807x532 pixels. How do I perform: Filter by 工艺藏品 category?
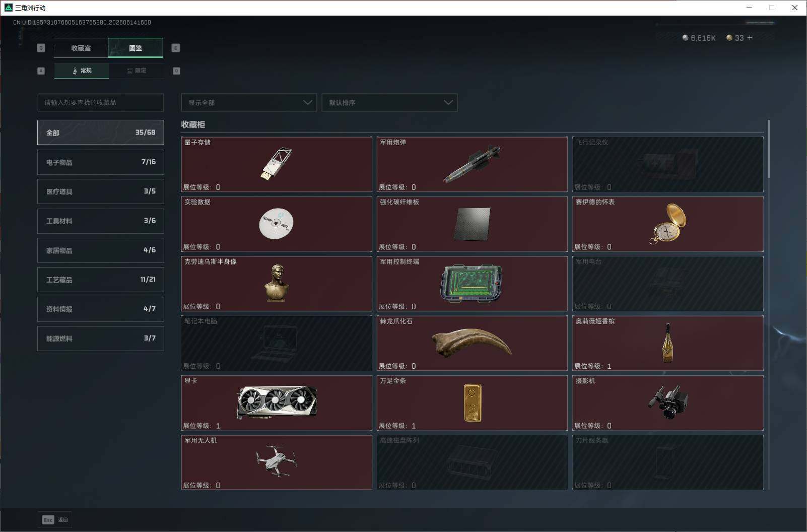pos(101,280)
